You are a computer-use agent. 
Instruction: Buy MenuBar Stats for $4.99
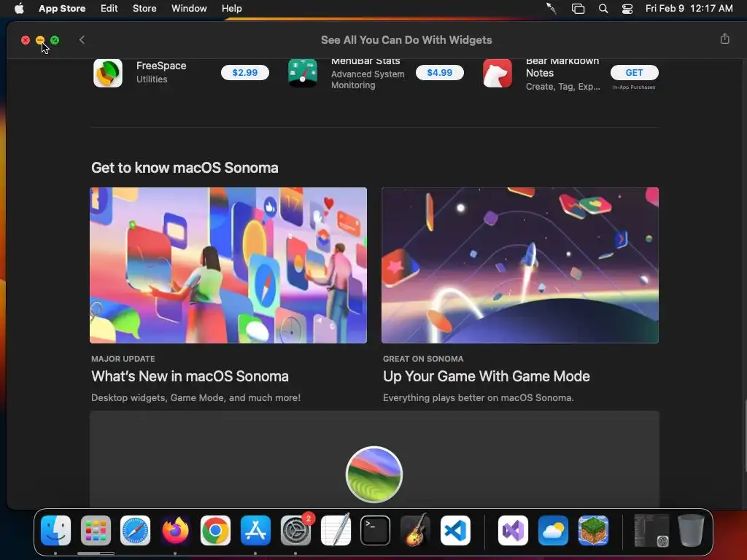pos(439,72)
